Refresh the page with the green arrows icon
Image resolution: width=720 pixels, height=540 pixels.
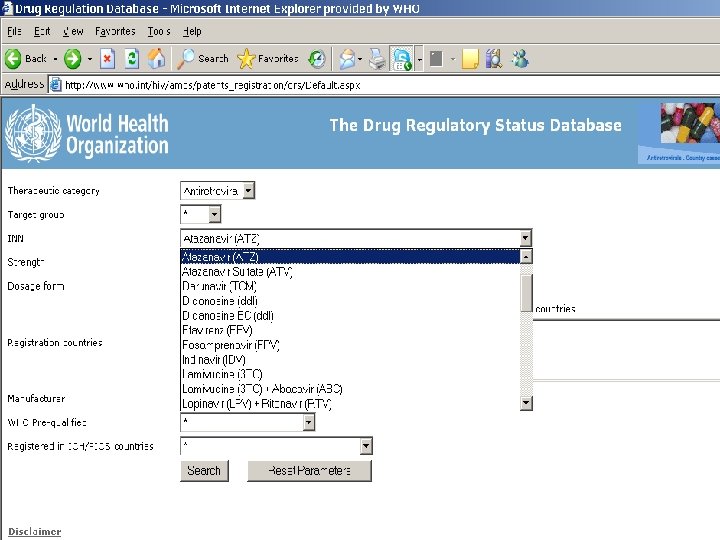[132, 59]
